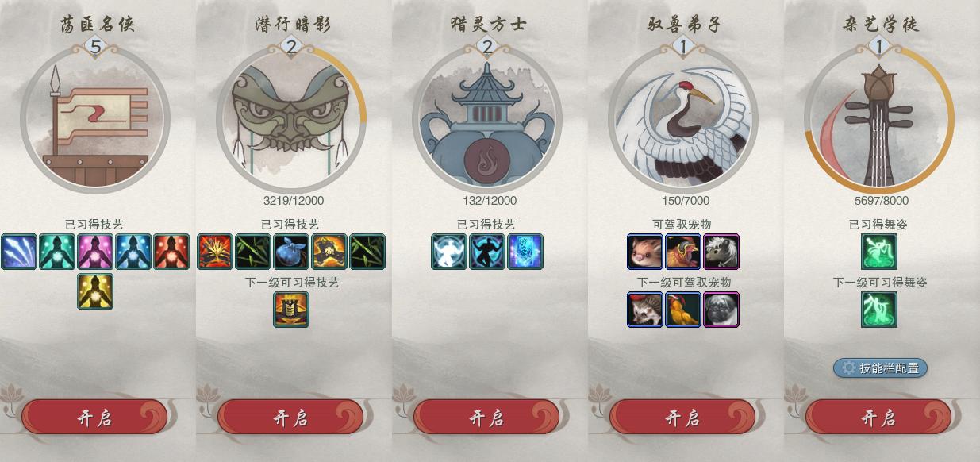Select the blue light-streak skill under 荡匪名侠
Screen dimensions: 980x462
click(18, 252)
